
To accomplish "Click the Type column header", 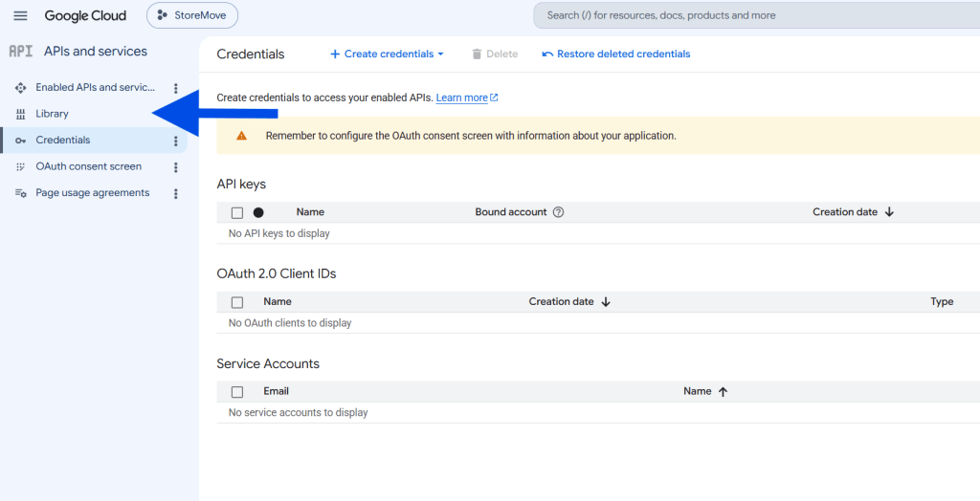I will click(x=942, y=301).
